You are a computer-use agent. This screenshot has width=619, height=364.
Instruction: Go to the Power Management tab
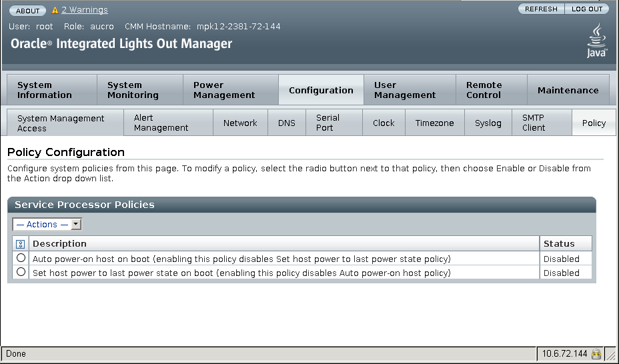click(231, 90)
